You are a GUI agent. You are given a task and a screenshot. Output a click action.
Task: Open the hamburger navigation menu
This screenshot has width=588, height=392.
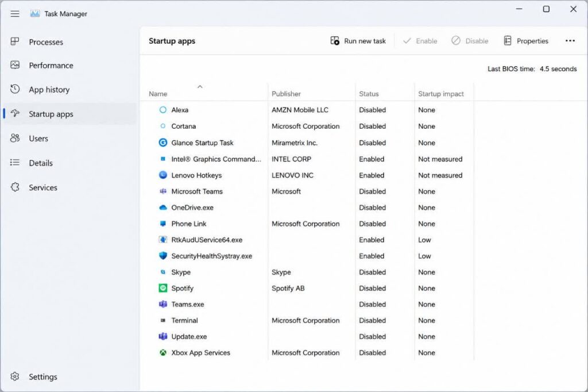click(x=15, y=14)
